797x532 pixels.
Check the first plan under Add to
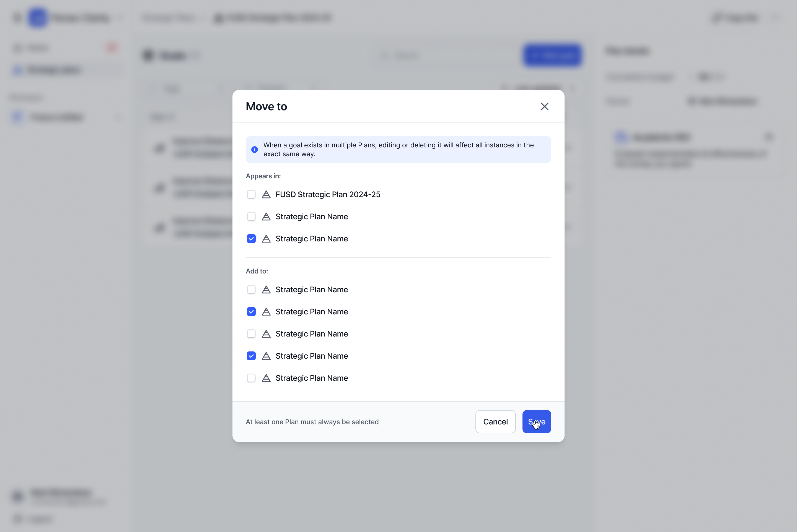[251, 290]
